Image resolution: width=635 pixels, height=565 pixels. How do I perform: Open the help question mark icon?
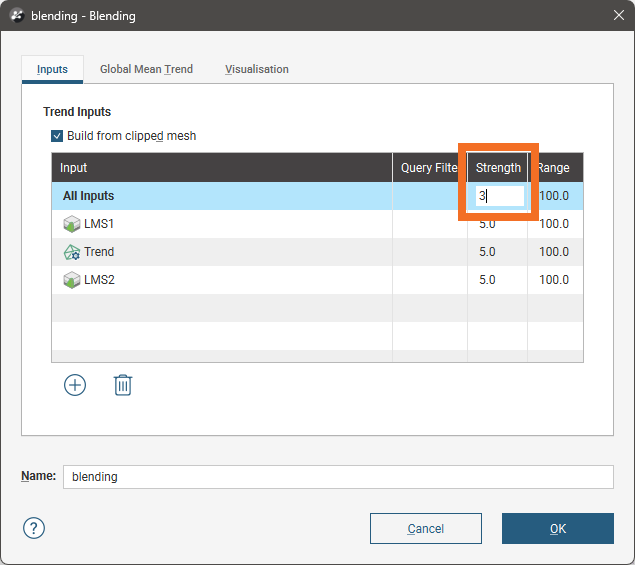click(x=34, y=528)
